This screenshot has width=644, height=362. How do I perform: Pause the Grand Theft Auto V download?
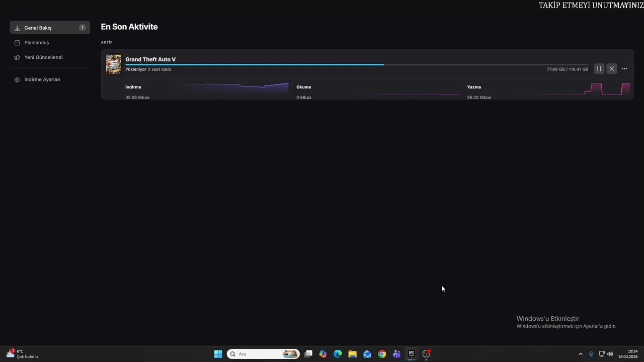599,69
